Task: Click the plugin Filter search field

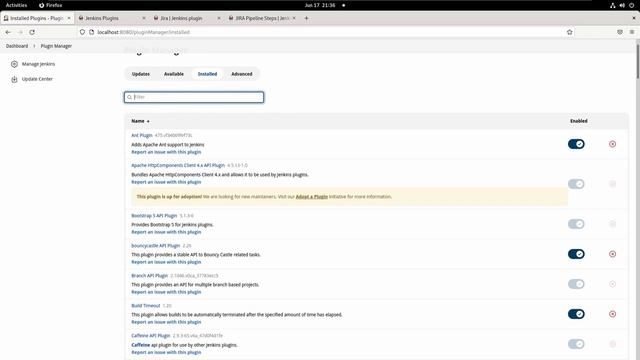Action: pos(194,97)
